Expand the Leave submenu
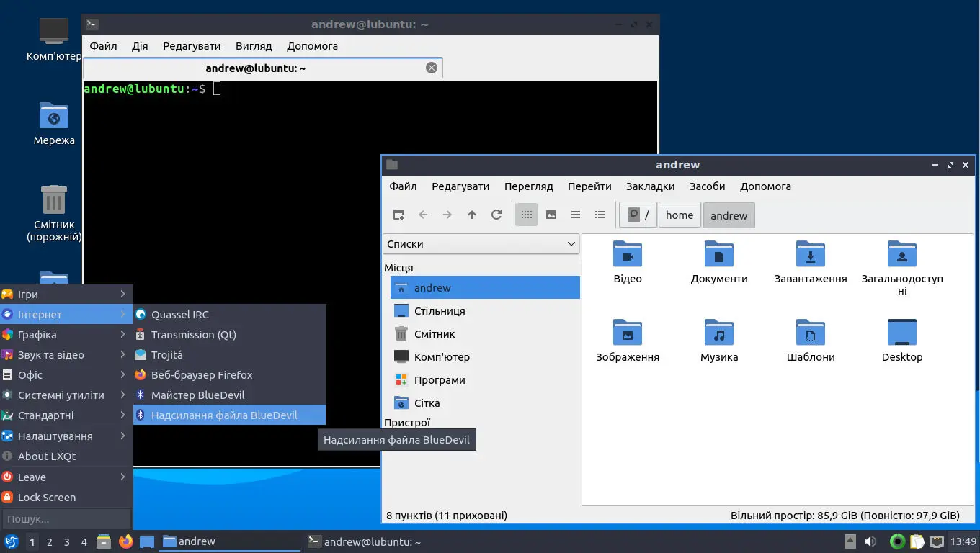The image size is (980, 553). 66,477
